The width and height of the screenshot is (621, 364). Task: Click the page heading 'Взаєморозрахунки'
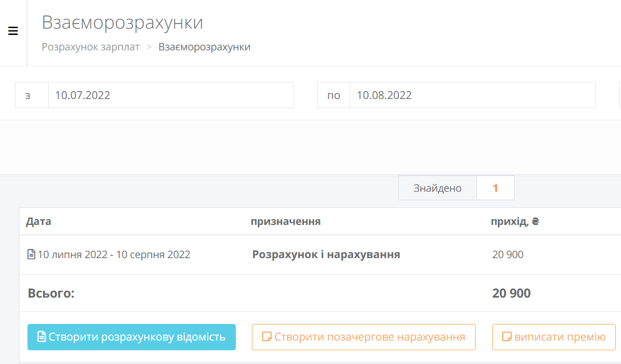pos(122,23)
